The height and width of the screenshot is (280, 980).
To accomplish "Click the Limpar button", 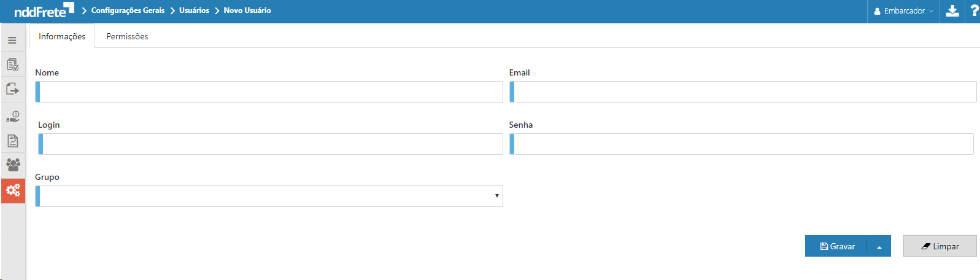I will click(x=939, y=246).
